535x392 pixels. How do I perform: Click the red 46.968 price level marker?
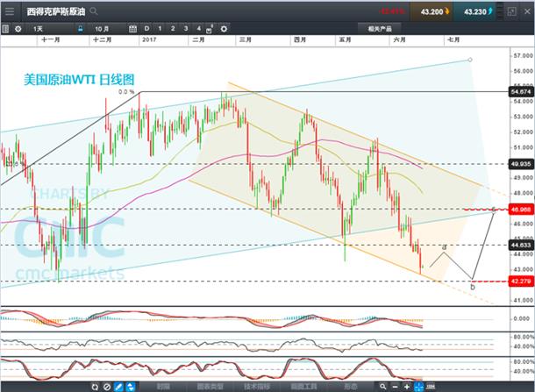point(521,209)
